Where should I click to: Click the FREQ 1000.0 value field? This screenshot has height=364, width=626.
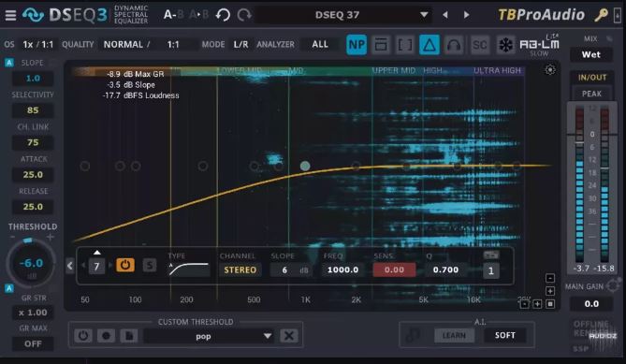click(342, 269)
